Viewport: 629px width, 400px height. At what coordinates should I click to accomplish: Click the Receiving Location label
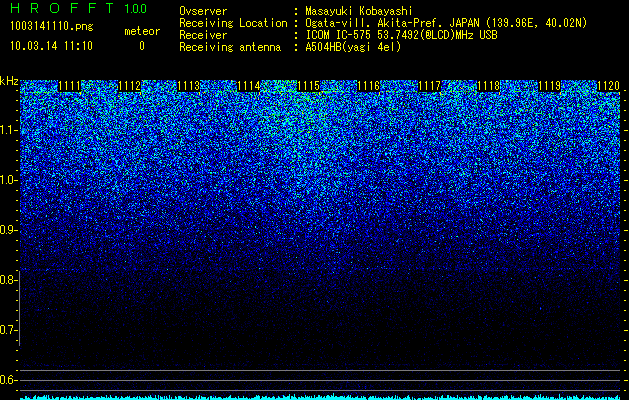(x=233, y=23)
